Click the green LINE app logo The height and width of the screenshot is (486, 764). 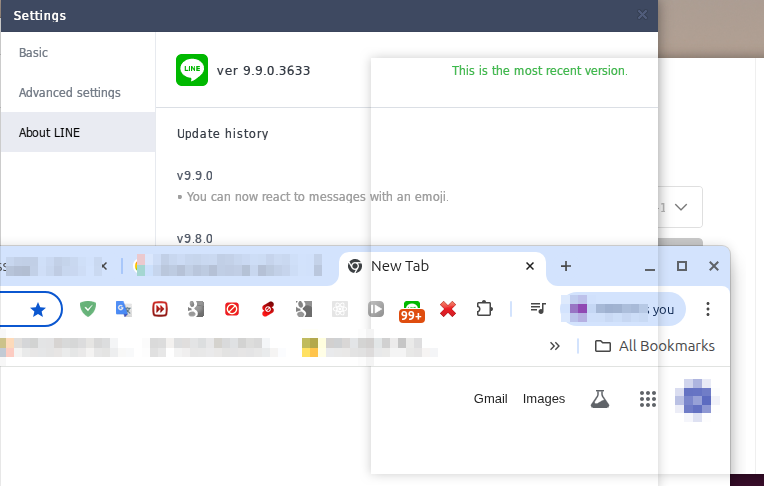pos(192,70)
